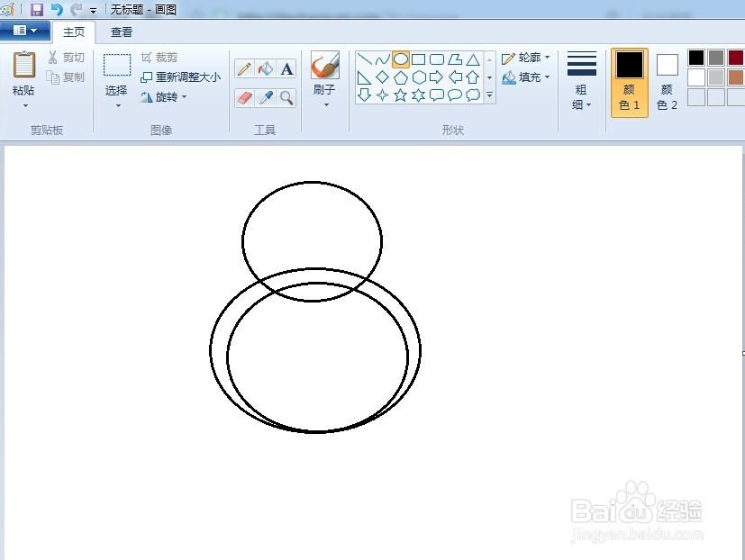Expand the shapes gallery with the bottom arrow
Image resolution: width=745 pixels, height=560 pixels.
(x=489, y=95)
